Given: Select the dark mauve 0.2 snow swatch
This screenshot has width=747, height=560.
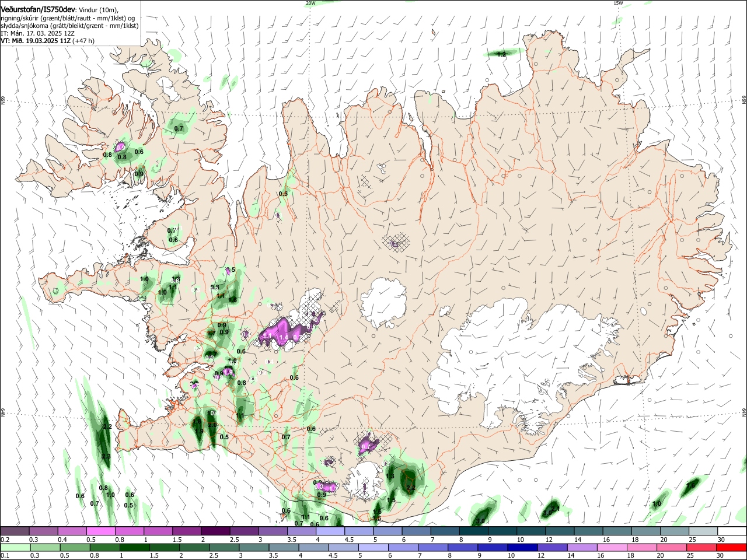Looking at the screenshot, I should [x=15, y=531].
